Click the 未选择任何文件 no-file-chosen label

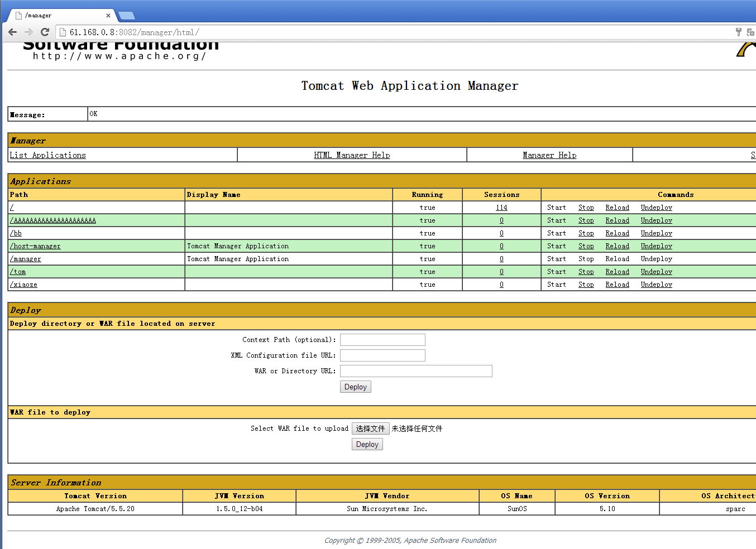417,428
